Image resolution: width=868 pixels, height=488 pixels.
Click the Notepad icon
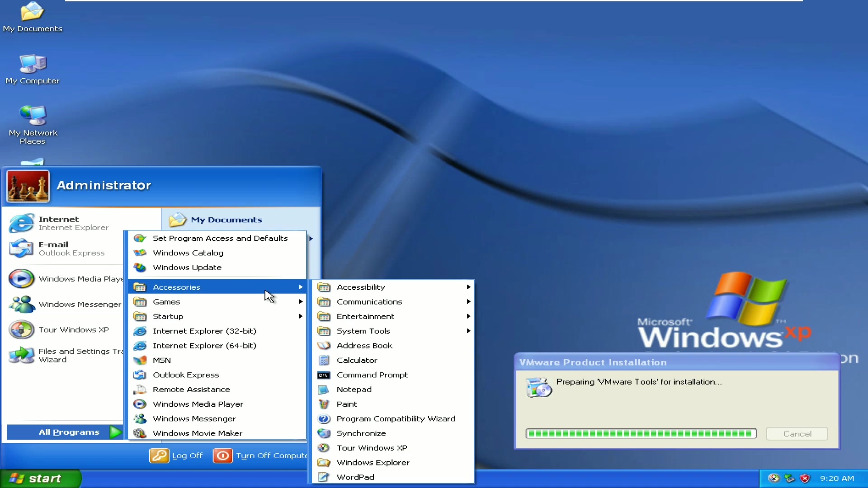(324, 389)
